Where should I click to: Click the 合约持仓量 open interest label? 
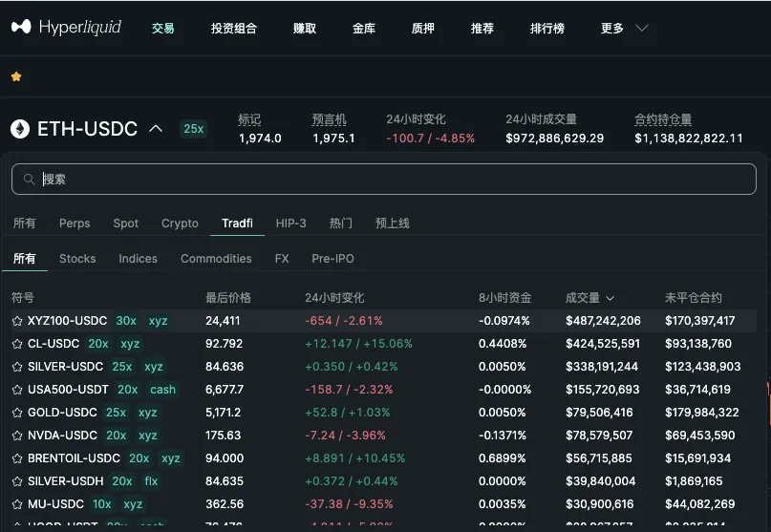pos(663,119)
